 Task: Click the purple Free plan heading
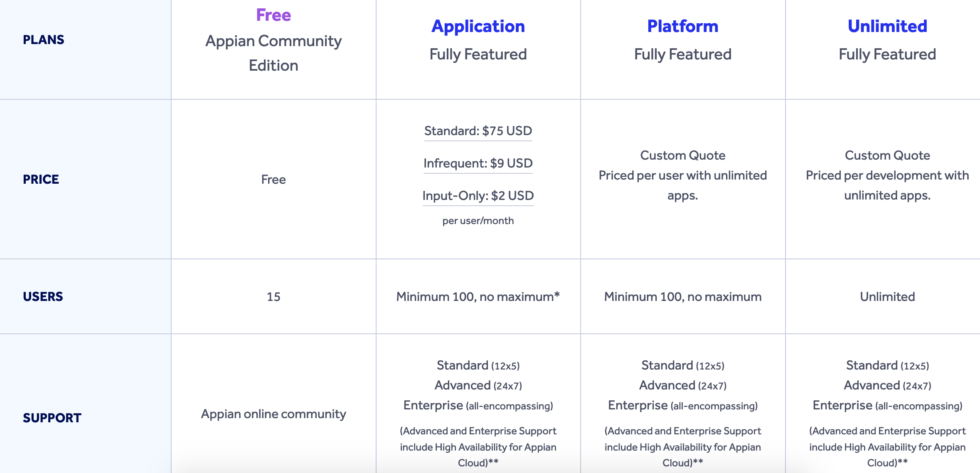point(273,15)
